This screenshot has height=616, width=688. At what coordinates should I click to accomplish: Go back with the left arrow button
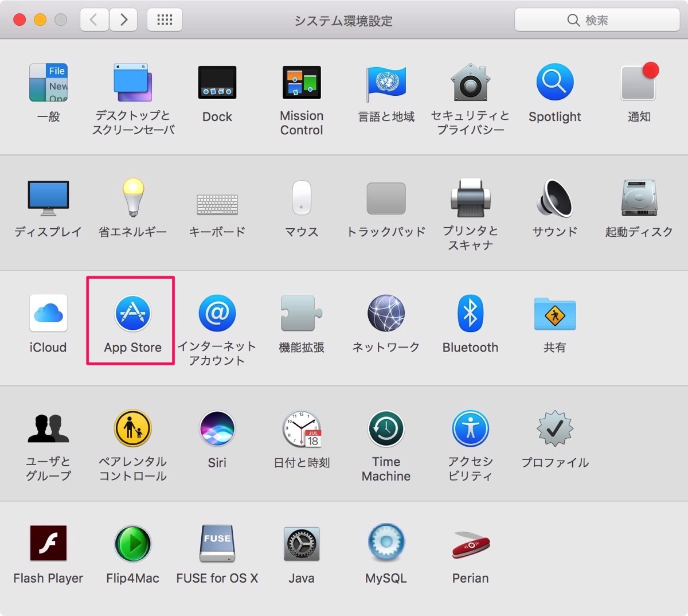point(94,20)
